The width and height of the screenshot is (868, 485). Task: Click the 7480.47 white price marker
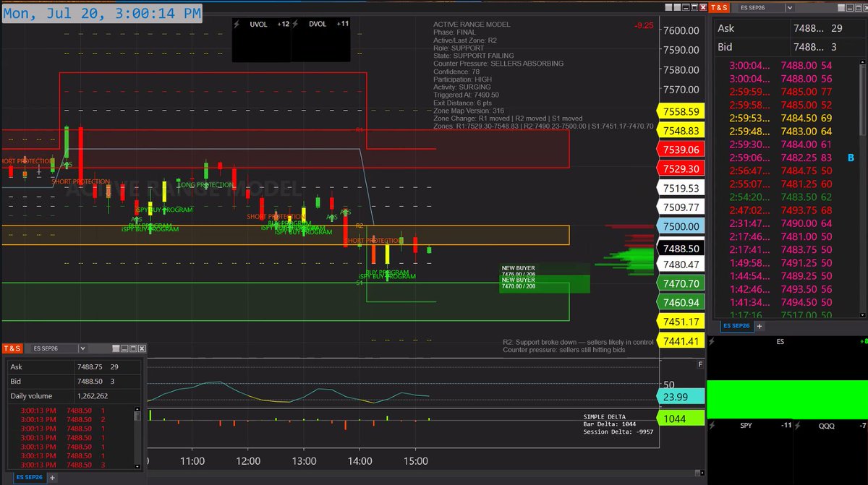(x=681, y=265)
